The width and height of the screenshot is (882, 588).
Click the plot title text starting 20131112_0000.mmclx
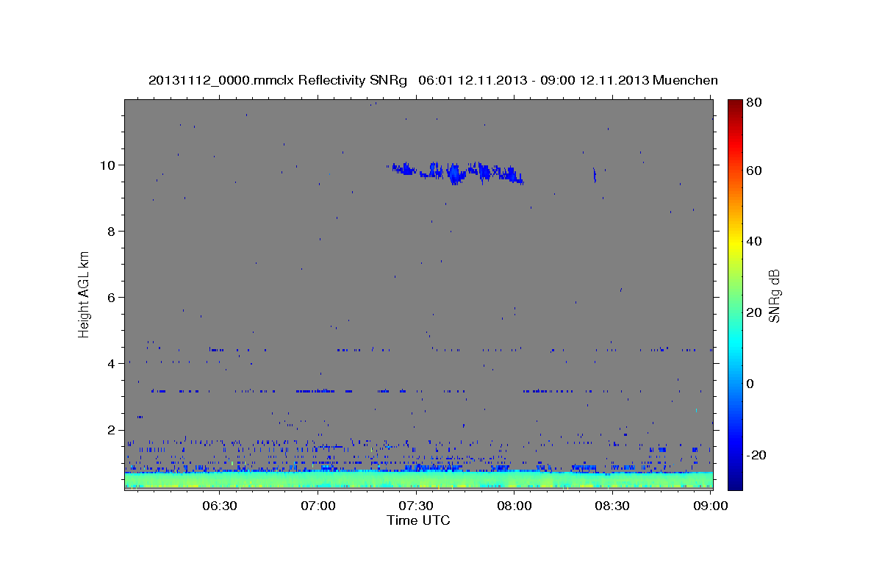pos(433,80)
